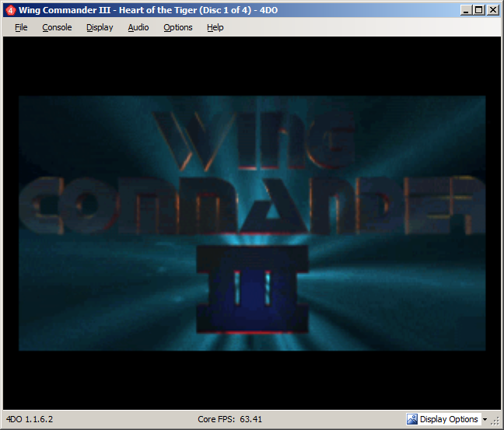Click the Display Options picture icon
Viewport: 504px width, 430px height.
click(411, 419)
